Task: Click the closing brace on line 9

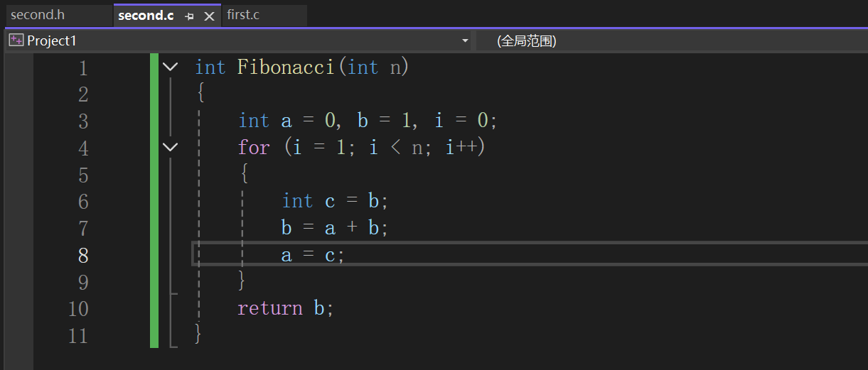Action: pos(242,281)
